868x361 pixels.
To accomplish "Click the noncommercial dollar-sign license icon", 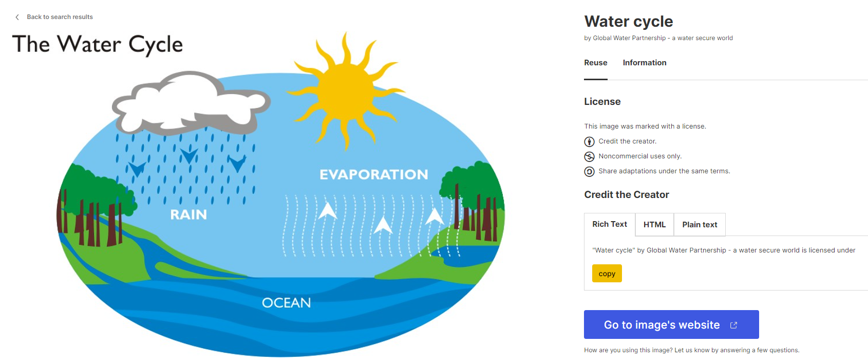I will tap(589, 156).
